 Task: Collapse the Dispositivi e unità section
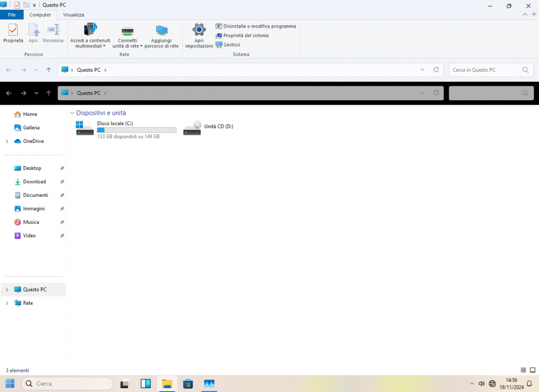pos(72,113)
